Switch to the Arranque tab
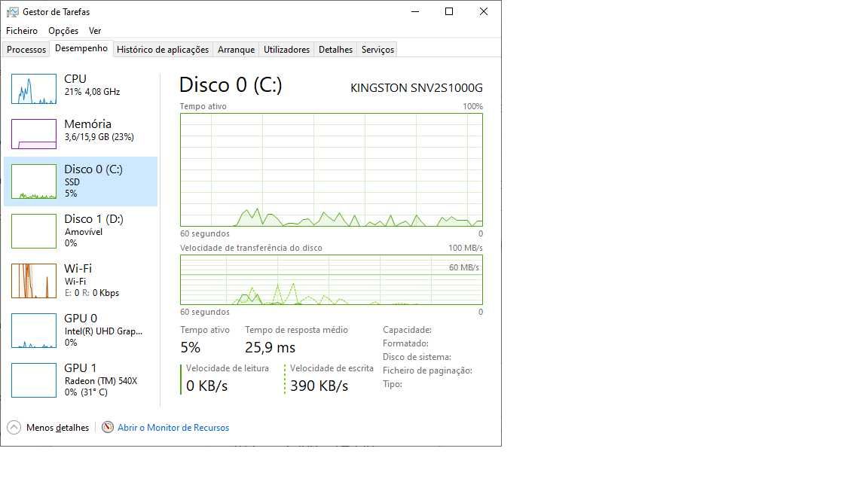Screen dimensions: 868x488 coord(237,49)
